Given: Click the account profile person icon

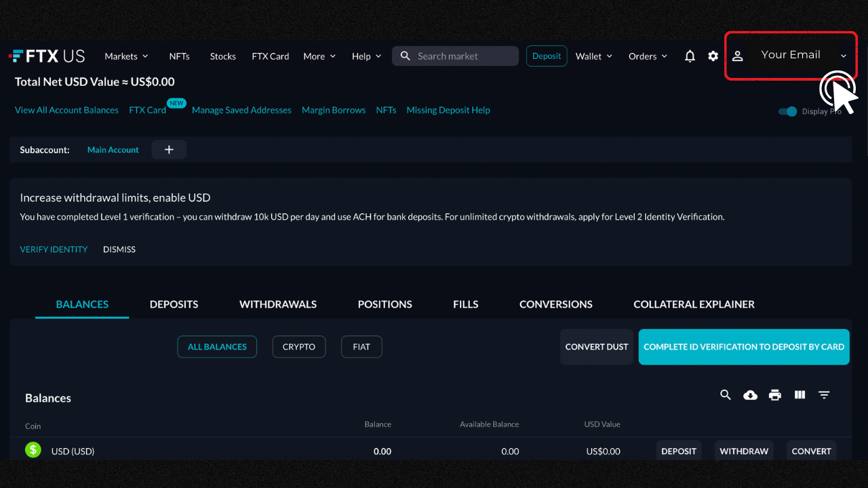Looking at the screenshot, I should [738, 56].
